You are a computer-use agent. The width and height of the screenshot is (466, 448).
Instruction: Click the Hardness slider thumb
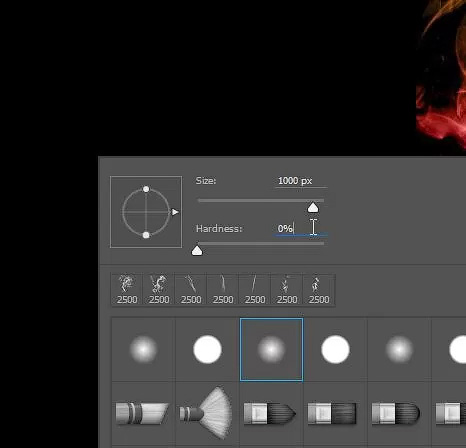click(x=197, y=250)
